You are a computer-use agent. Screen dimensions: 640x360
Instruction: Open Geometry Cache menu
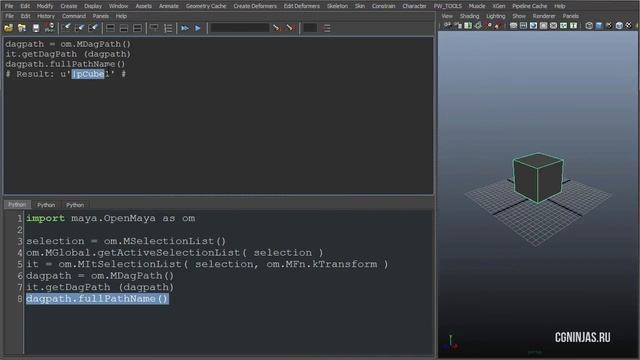(206, 6)
